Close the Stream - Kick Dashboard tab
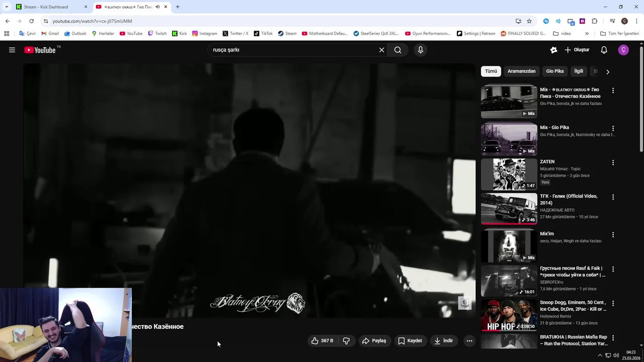The width and height of the screenshot is (644, 362). pos(86,7)
